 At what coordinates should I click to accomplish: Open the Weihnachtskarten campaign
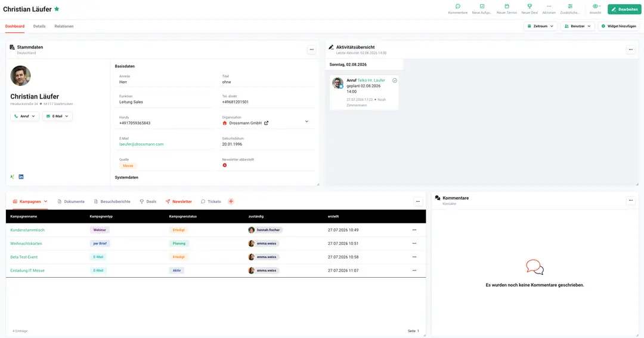(26, 244)
